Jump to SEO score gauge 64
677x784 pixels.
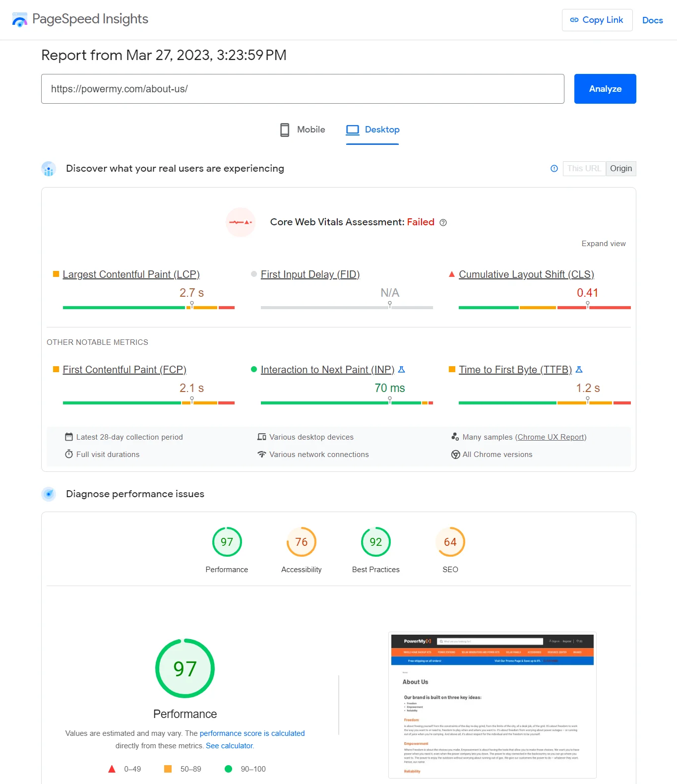point(450,542)
